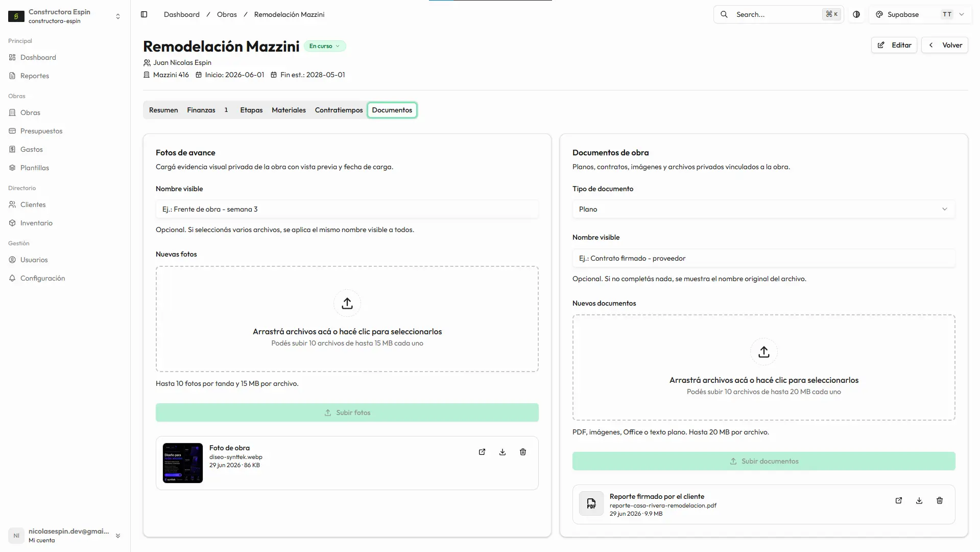Download the Foto de obra file
The height and width of the screenshot is (552, 980).
[503, 452]
